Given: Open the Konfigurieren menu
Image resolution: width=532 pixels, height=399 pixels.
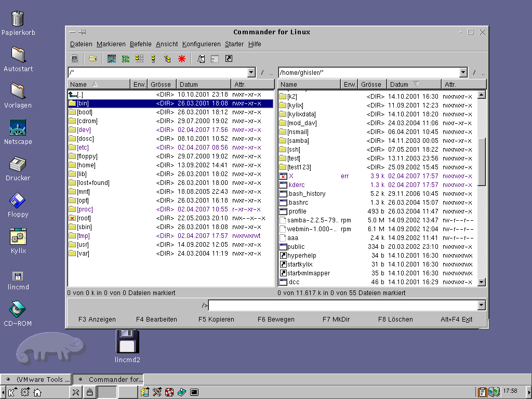Looking at the screenshot, I should tap(201, 44).
